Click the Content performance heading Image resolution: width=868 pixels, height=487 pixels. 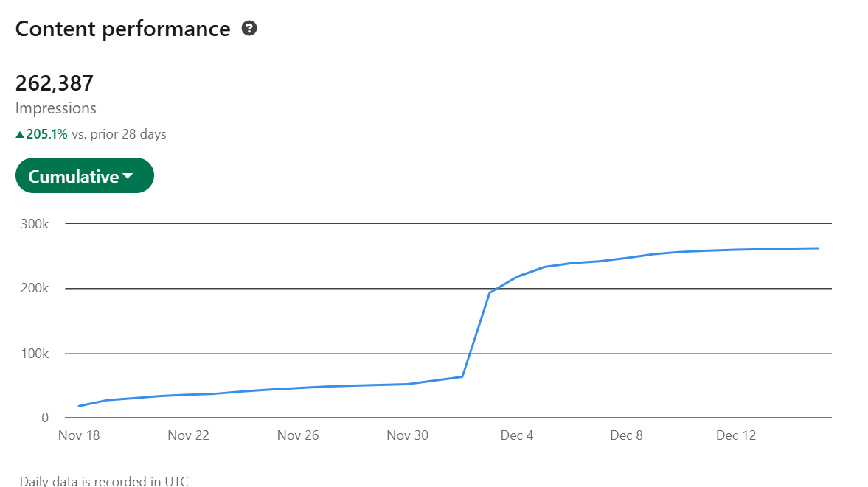point(122,28)
